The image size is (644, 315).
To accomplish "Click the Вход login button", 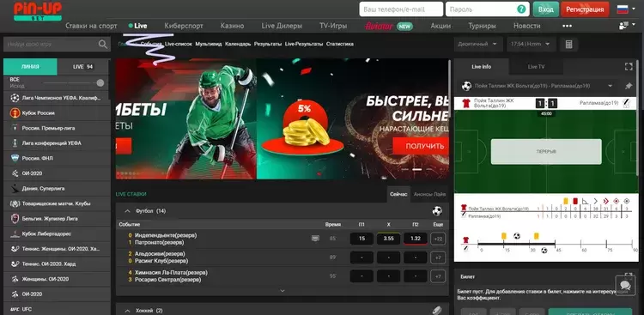I will (546, 9).
